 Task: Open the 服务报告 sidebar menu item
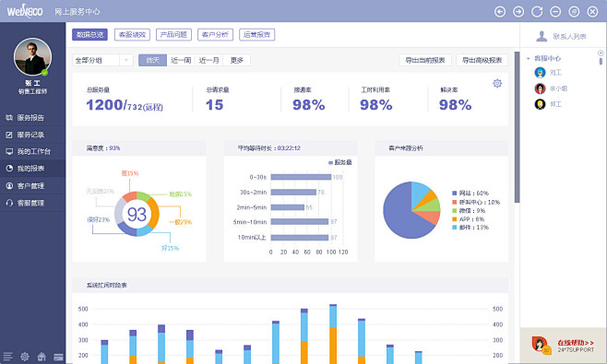coord(32,118)
